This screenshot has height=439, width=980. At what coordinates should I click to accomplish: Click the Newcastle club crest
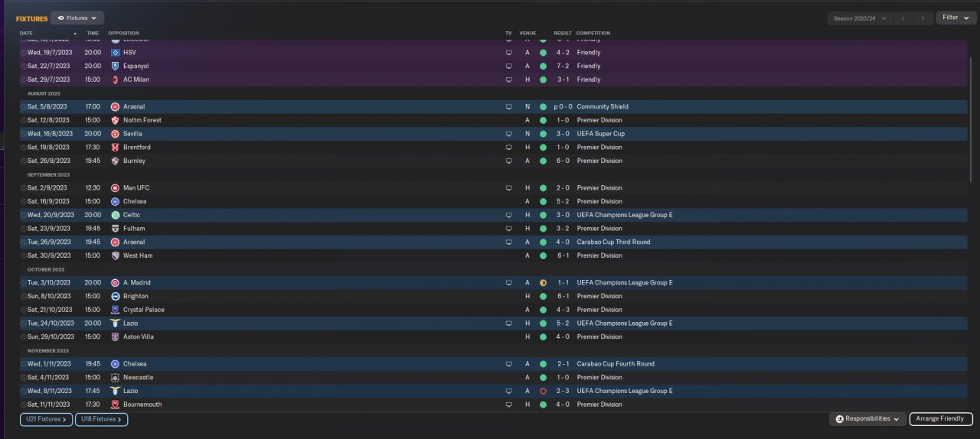[115, 378]
